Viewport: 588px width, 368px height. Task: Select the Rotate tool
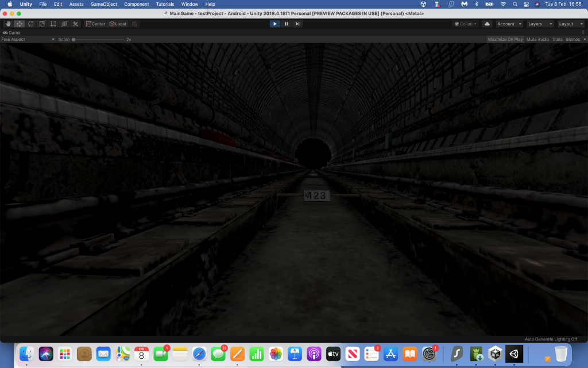point(30,24)
